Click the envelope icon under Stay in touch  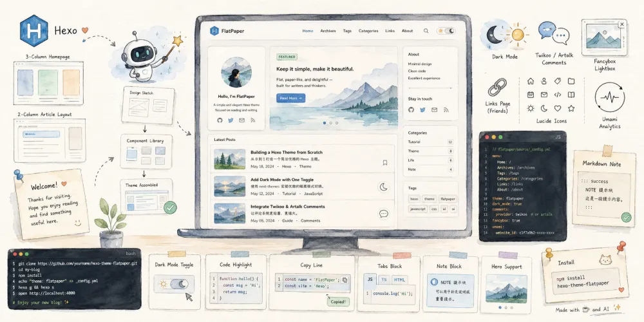[x=434, y=109]
